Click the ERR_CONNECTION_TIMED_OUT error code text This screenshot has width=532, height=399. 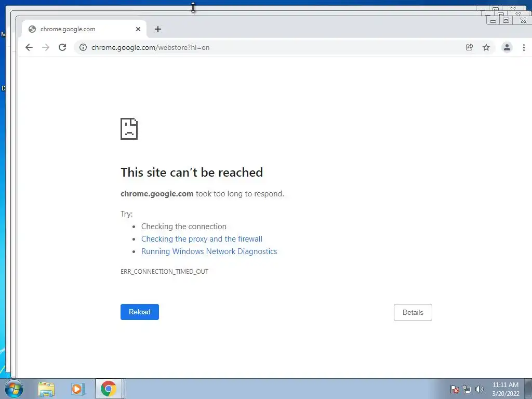tap(165, 271)
